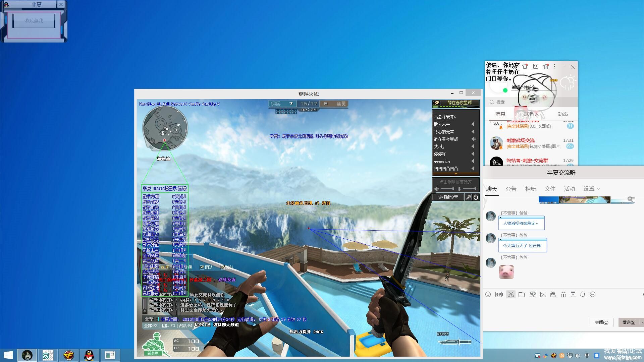Switch to the 消息 tab in QQ panel

[x=500, y=114]
